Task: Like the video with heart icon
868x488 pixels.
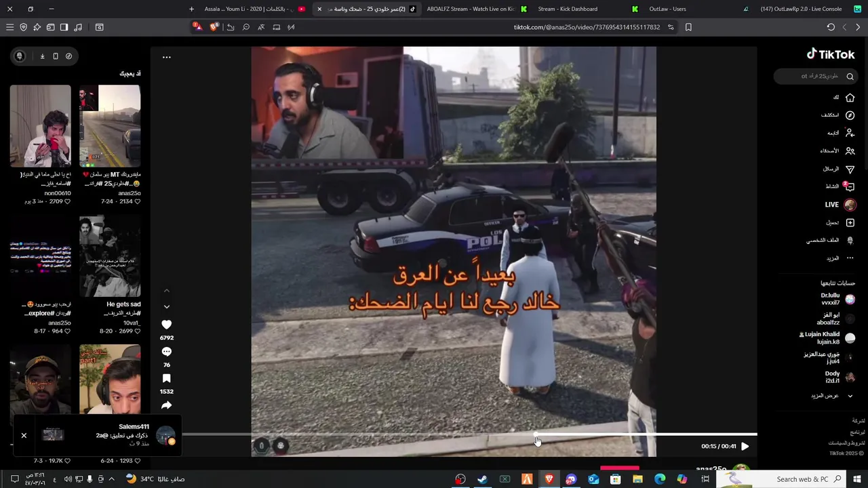Action: [x=166, y=325]
